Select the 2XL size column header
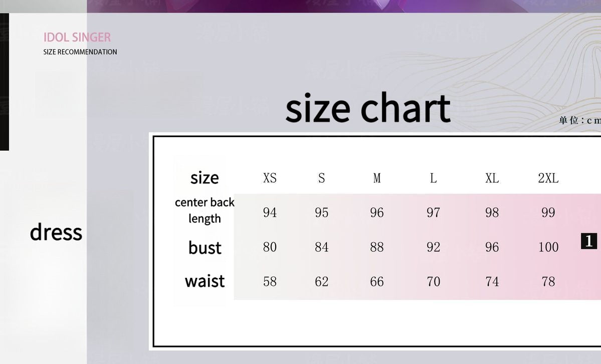Screen dimensions: 601x364 tap(548, 178)
